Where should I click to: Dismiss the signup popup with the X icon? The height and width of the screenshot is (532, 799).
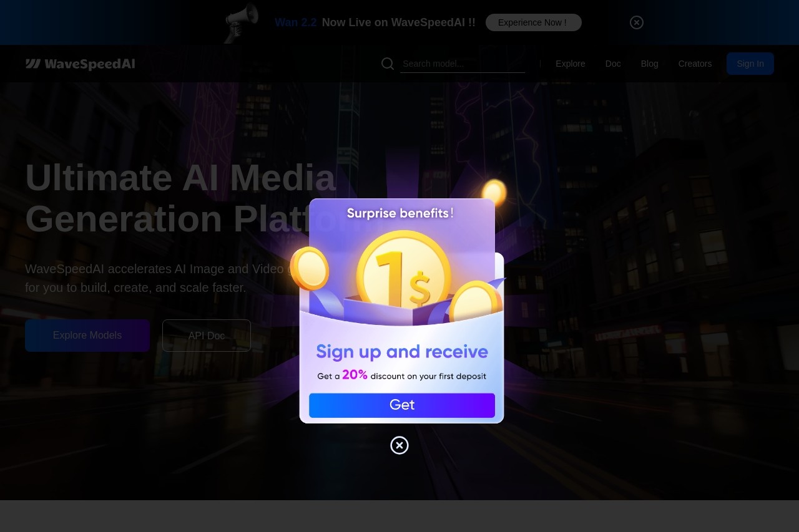(x=399, y=445)
